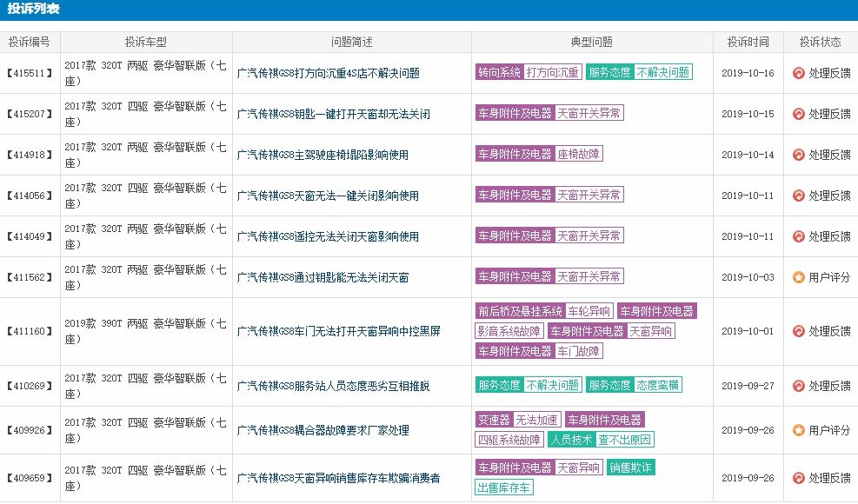Viewport: 858px width, 504px height.
Task: Click the 前后桥及悬挂系统 车轮异响 tag
Action: [544, 311]
